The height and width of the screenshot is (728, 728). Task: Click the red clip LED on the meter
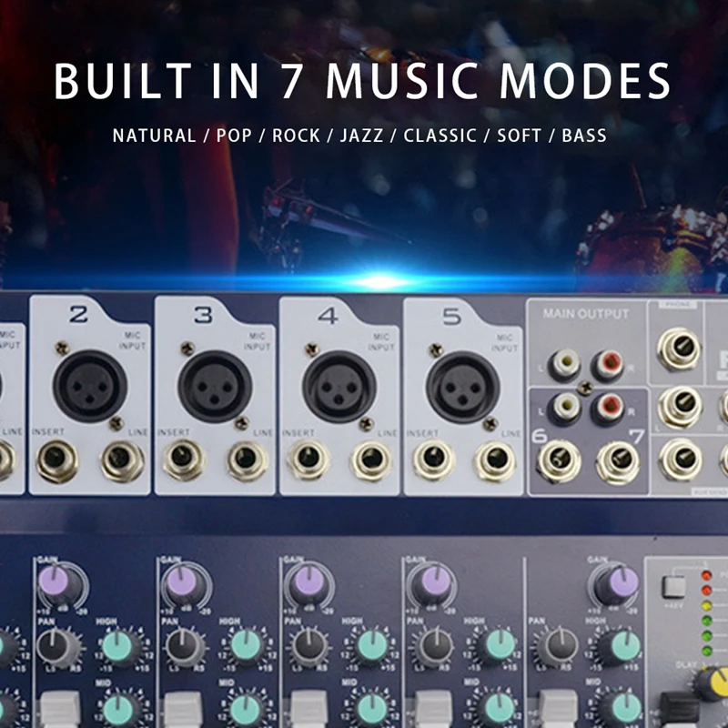click(705, 574)
